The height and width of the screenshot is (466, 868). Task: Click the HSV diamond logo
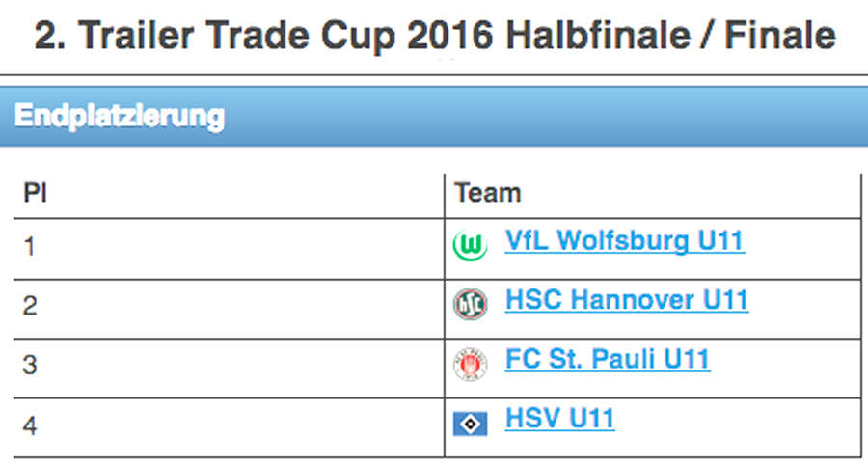coord(470,425)
